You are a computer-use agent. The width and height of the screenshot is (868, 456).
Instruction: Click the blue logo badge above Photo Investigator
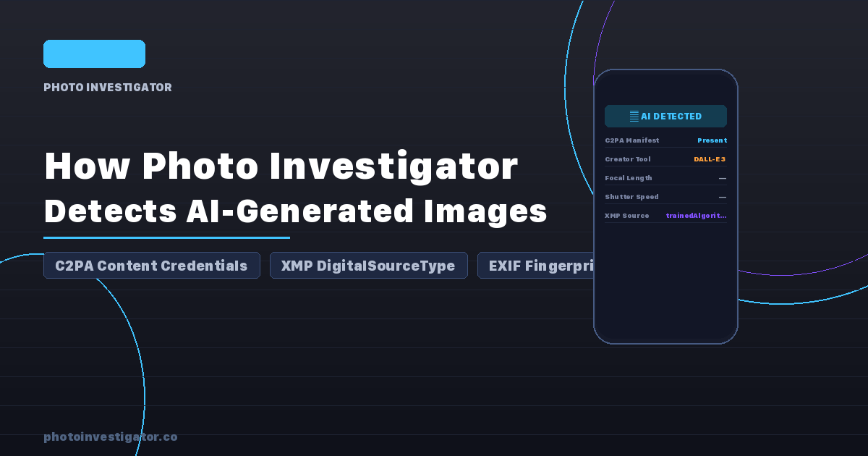coord(94,54)
